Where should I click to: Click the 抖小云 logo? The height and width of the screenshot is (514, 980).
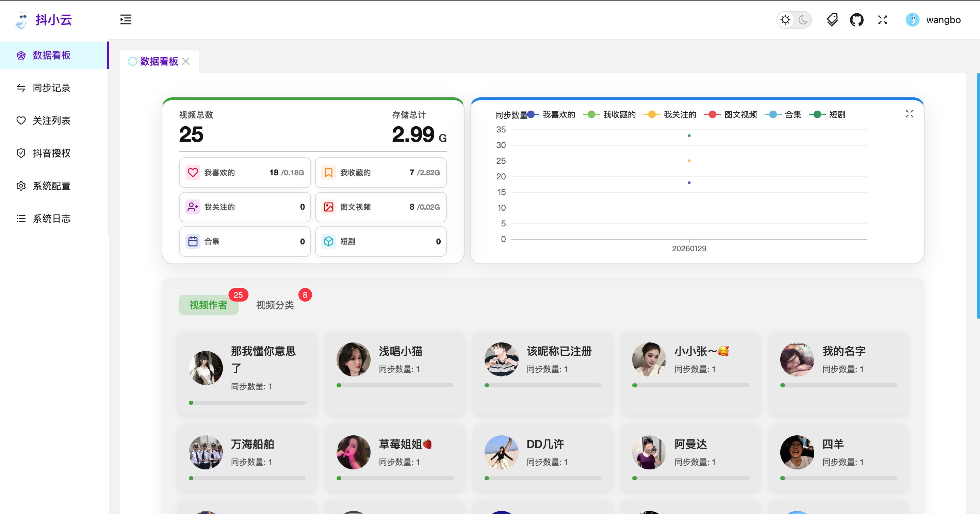[44, 20]
